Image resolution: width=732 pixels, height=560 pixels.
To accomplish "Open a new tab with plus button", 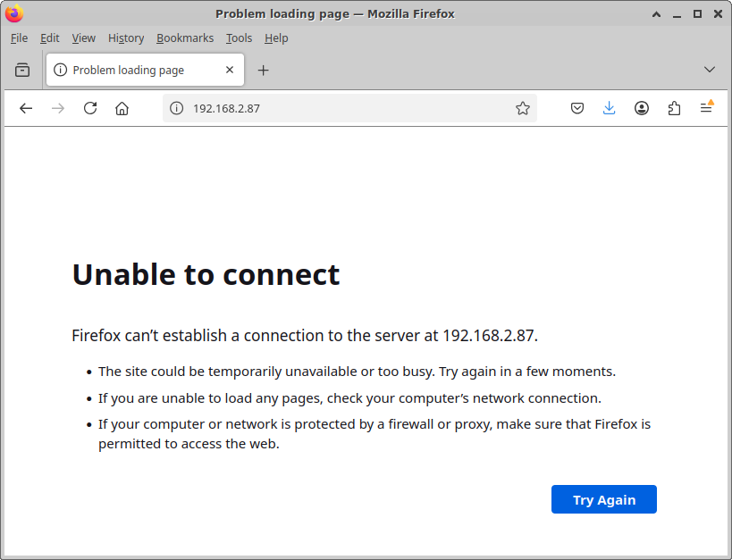I will pyautogui.click(x=263, y=70).
